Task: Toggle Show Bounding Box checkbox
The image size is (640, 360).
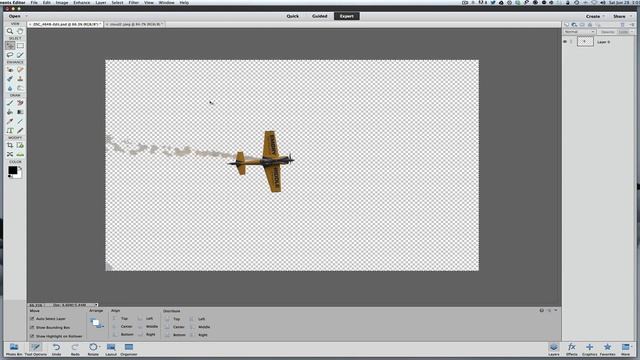Action: pyautogui.click(x=32, y=327)
